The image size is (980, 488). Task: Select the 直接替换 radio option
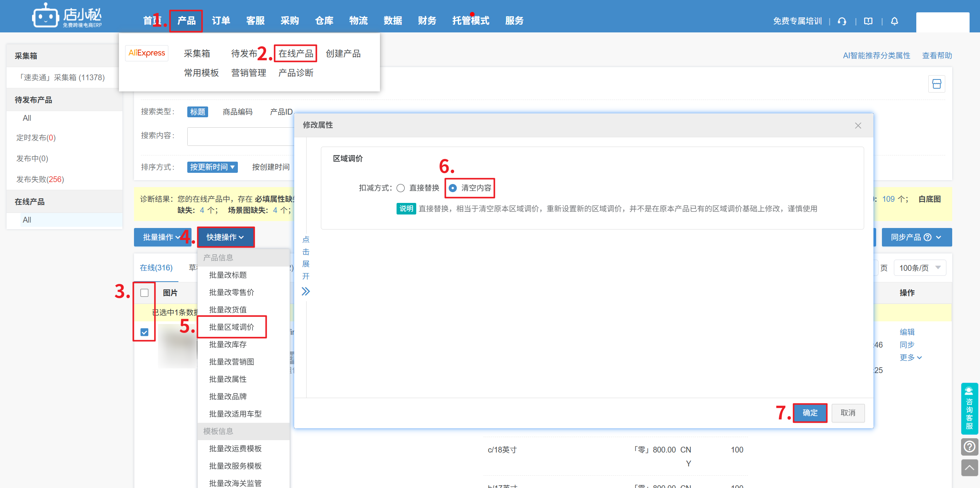click(x=401, y=188)
